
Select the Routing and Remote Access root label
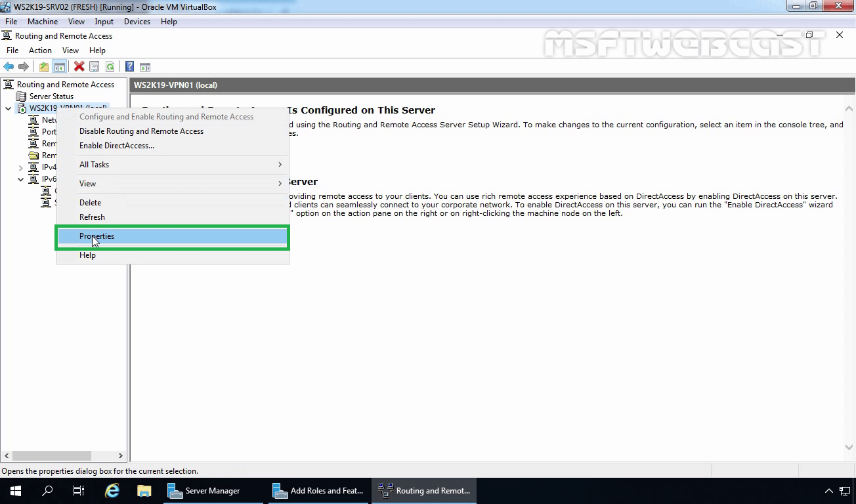click(66, 85)
